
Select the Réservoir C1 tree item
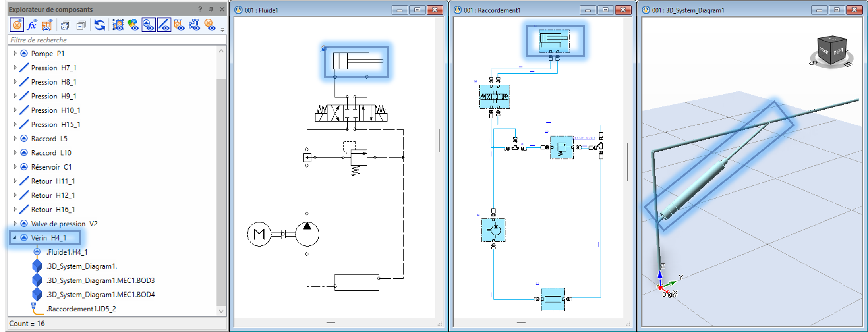point(51,167)
